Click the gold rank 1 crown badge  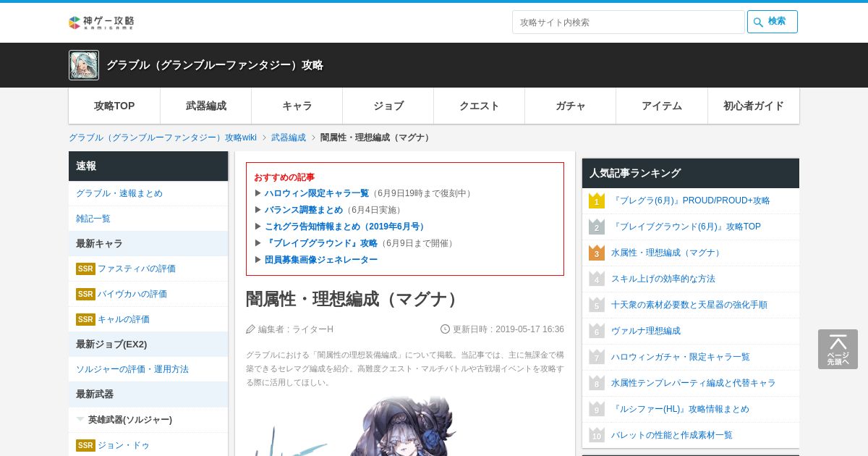click(x=597, y=200)
